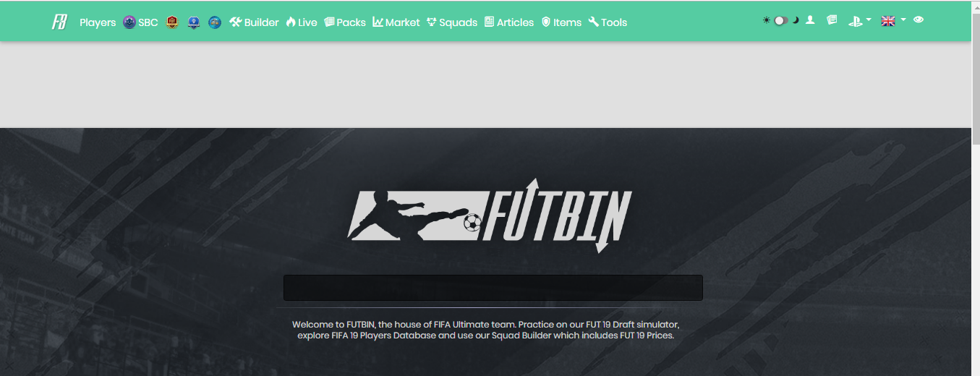Image resolution: width=980 pixels, height=376 pixels.
Task: Click the blue shield badge icon before Builder's neighbor
Action: point(194,22)
